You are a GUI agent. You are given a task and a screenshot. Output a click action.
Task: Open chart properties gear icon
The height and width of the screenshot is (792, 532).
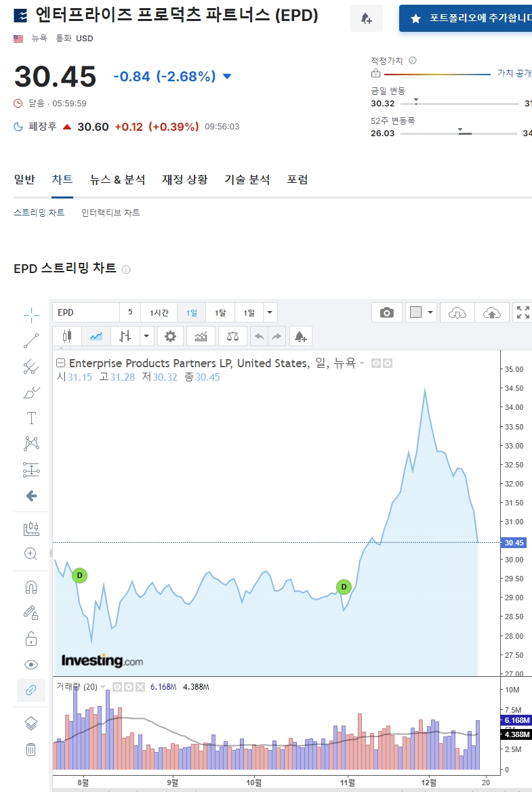click(x=170, y=336)
